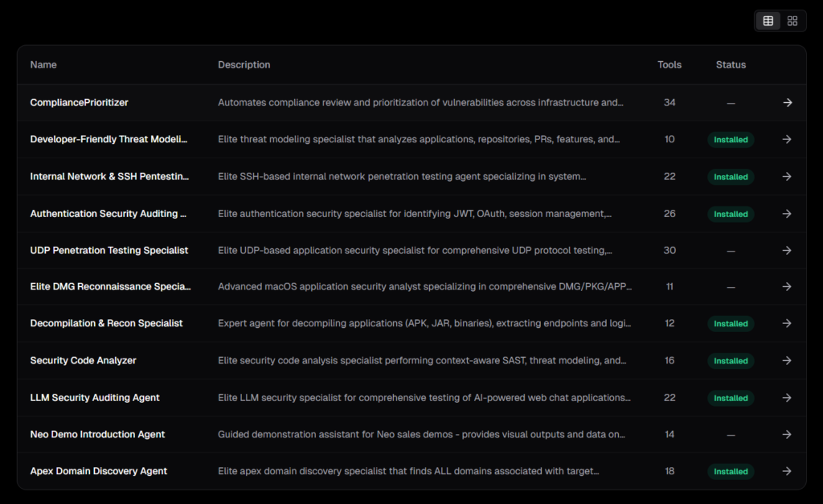Click arrow icon for Security Code Analyzer

[787, 361]
